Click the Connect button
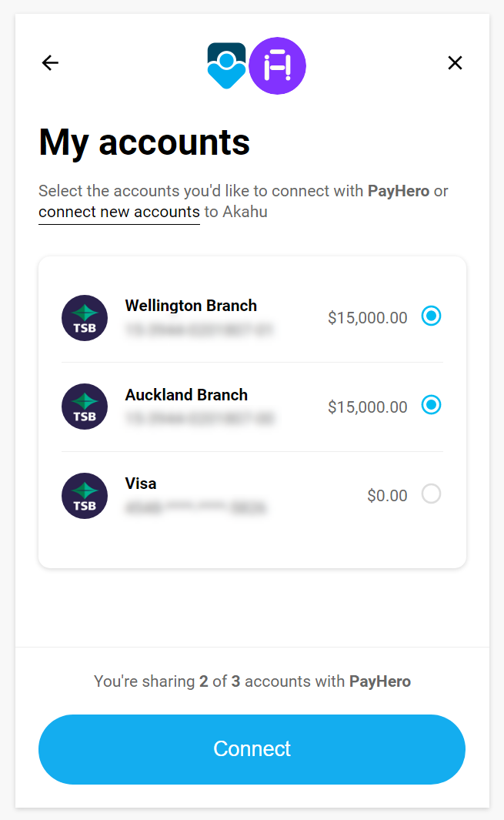 pos(252,749)
